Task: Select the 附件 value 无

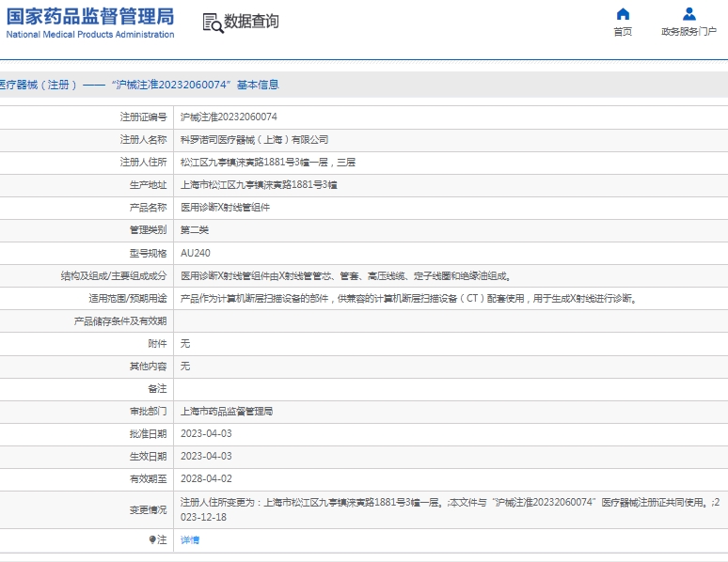Action: [185, 343]
